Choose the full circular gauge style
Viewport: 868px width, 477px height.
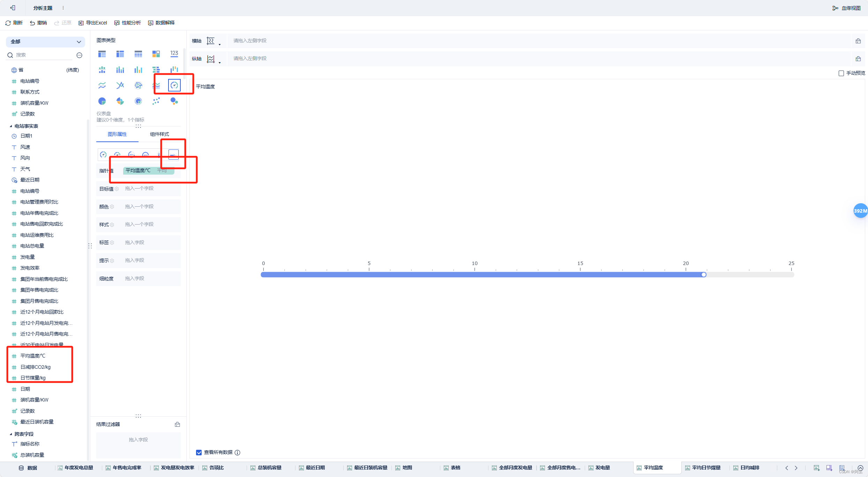point(103,155)
